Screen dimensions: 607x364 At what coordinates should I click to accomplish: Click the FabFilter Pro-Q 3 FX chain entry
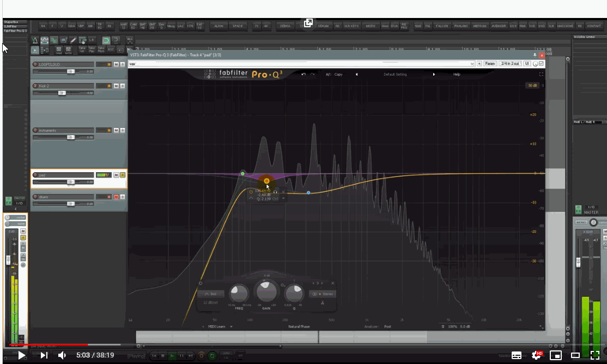pos(15,31)
